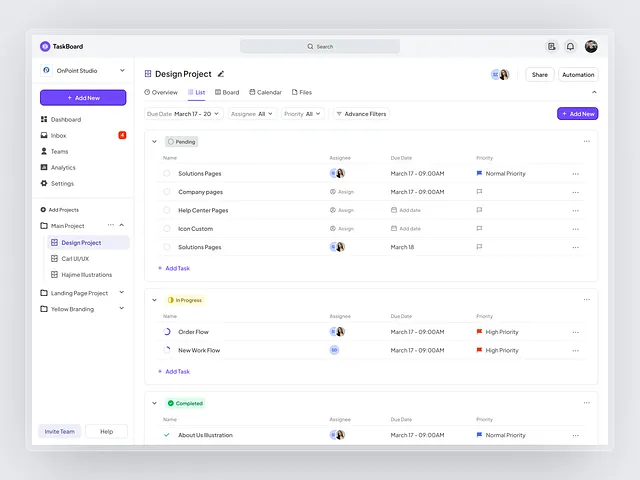Mark Company pages task as complete
Viewport: 640px width, 480px height.
(167, 192)
